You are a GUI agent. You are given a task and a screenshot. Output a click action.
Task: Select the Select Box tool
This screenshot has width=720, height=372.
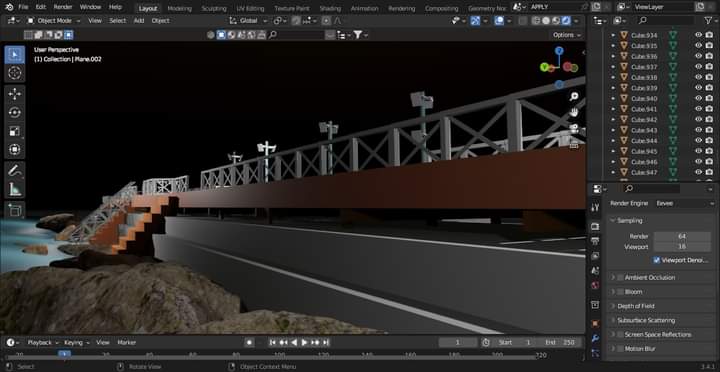15,55
